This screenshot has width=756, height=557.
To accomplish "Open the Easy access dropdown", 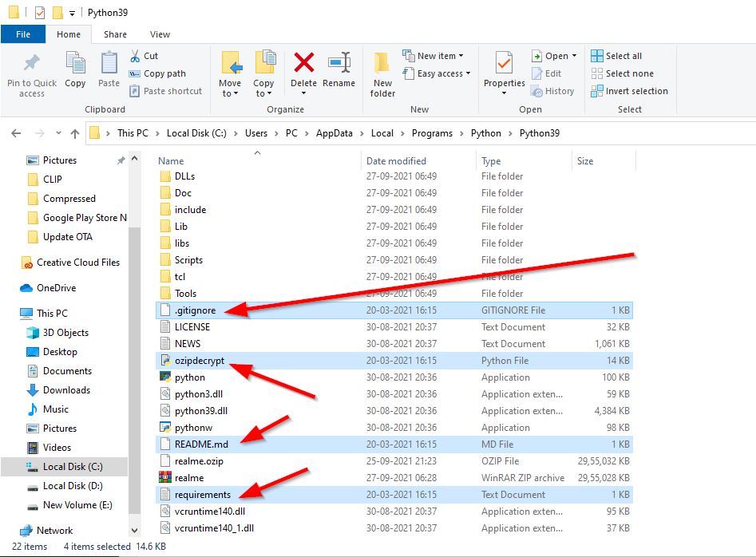I will point(437,73).
